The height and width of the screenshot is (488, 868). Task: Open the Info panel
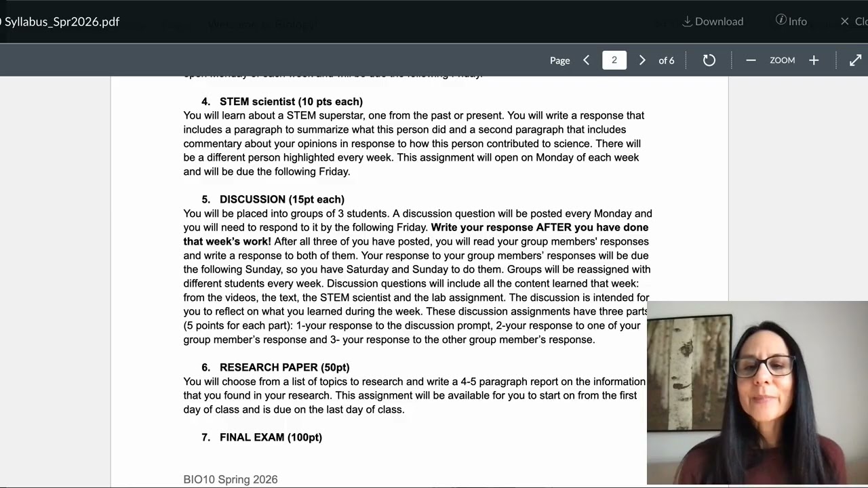[791, 21]
